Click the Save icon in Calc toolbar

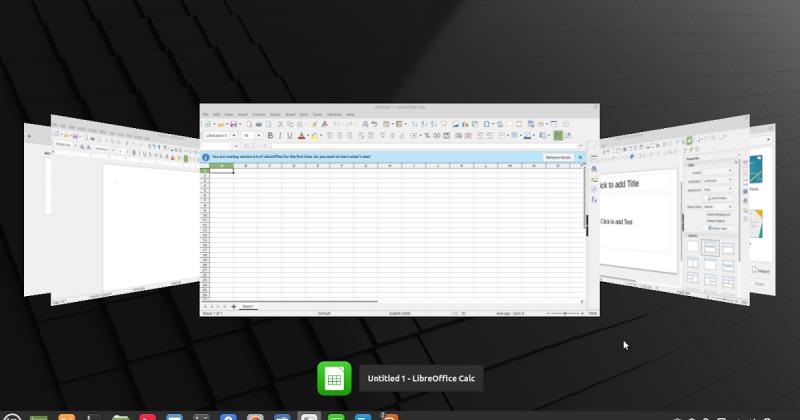[232, 124]
